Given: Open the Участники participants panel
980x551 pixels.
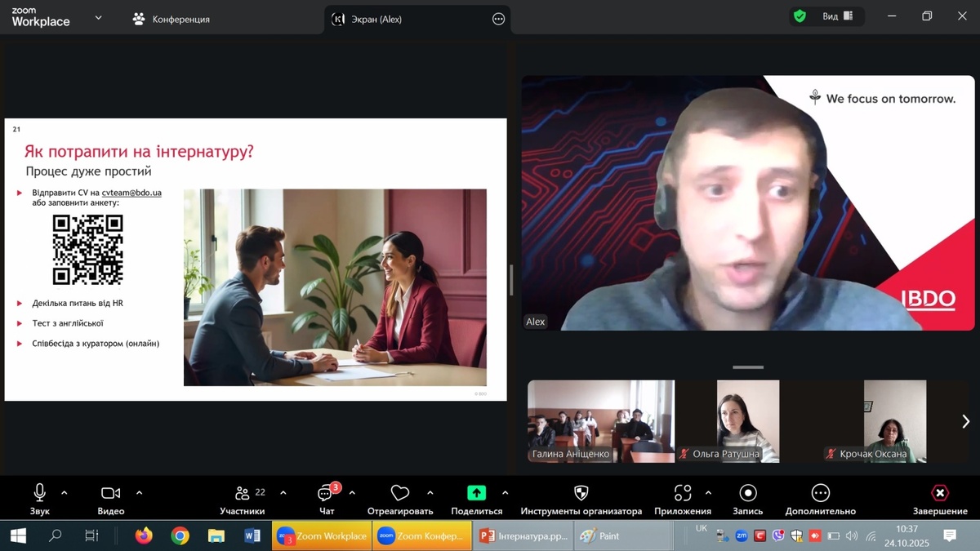Looking at the screenshot, I should click(x=243, y=494).
